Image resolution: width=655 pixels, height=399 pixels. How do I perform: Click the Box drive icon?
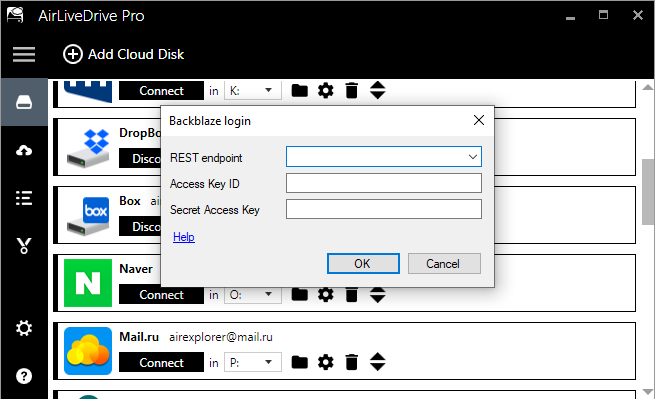click(89, 216)
